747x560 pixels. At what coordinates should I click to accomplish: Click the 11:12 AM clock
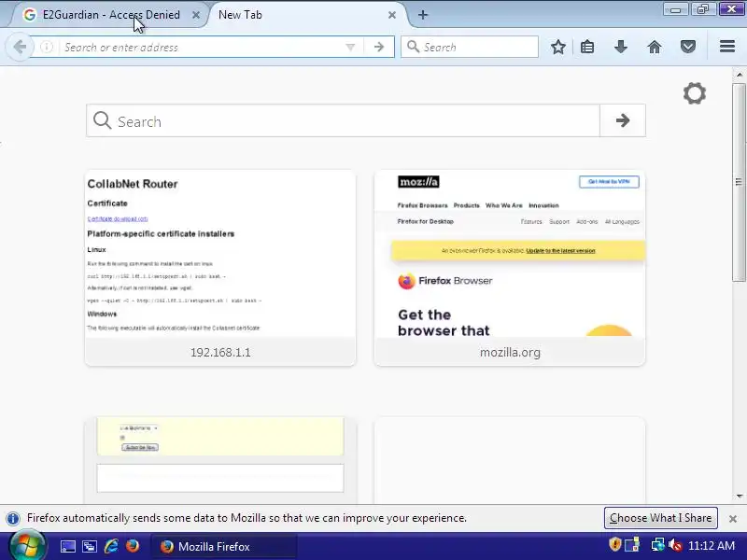point(712,545)
